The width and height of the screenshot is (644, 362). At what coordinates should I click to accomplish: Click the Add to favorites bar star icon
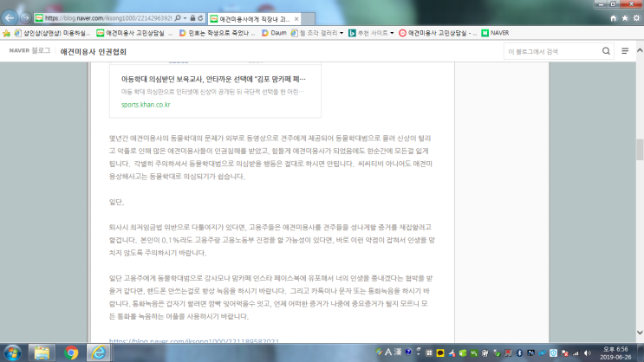pos(6,33)
